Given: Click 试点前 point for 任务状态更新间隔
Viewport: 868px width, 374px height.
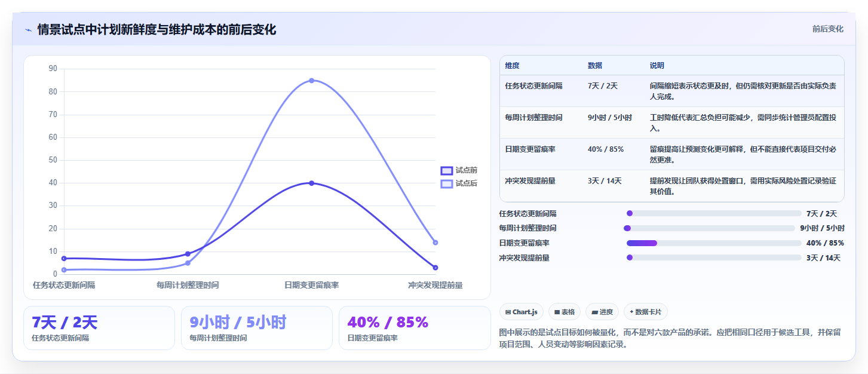Looking at the screenshot, I should [64, 258].
